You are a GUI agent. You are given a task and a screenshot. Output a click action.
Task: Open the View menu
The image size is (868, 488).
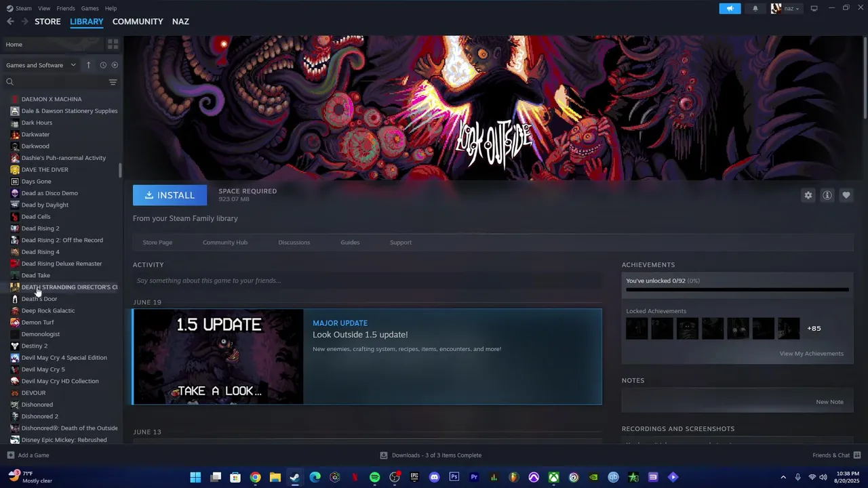[x=44, y=8]
